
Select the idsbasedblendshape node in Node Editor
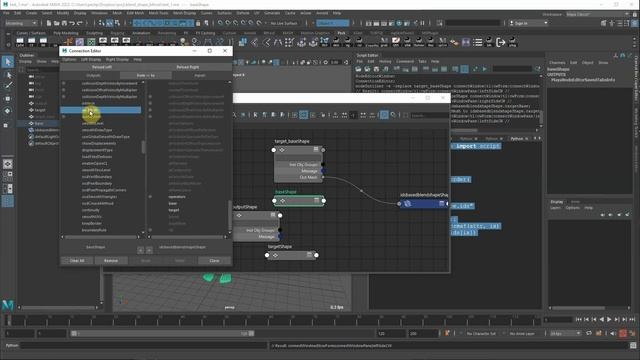click(x=423, y=203)
